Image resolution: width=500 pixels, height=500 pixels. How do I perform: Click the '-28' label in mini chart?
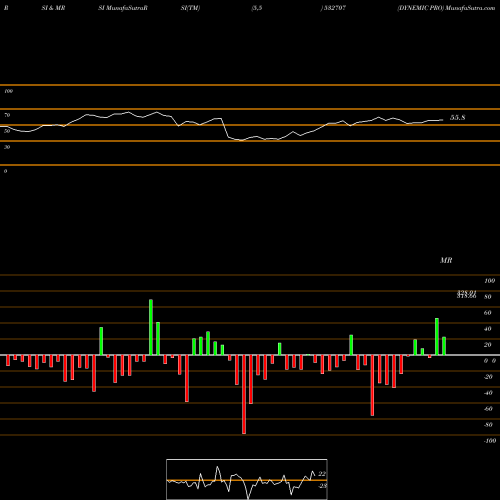click(322, 486)
